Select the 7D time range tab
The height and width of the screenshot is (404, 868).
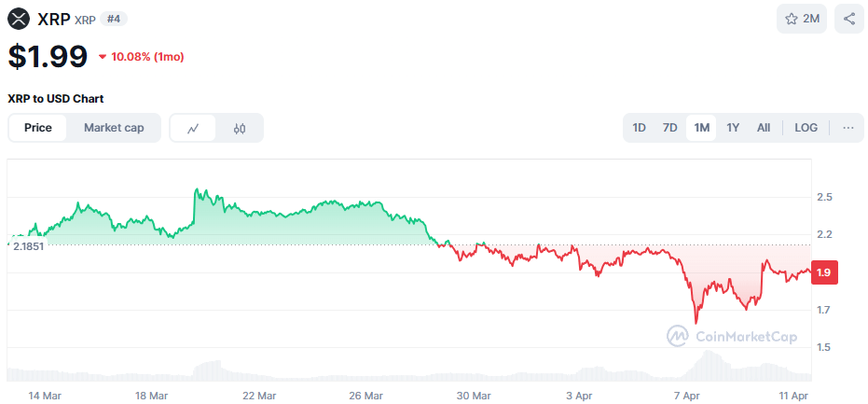point(669,128)
